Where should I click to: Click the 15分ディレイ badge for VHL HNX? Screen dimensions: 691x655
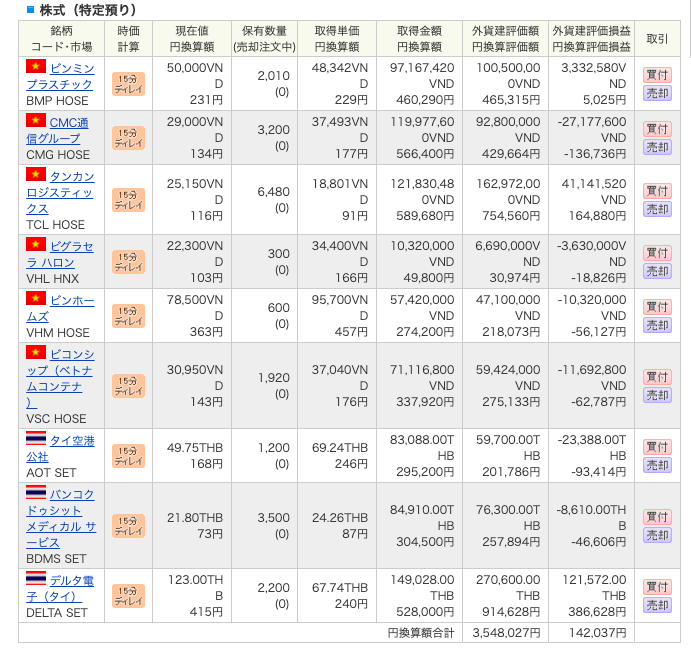[x=128, y=262]
